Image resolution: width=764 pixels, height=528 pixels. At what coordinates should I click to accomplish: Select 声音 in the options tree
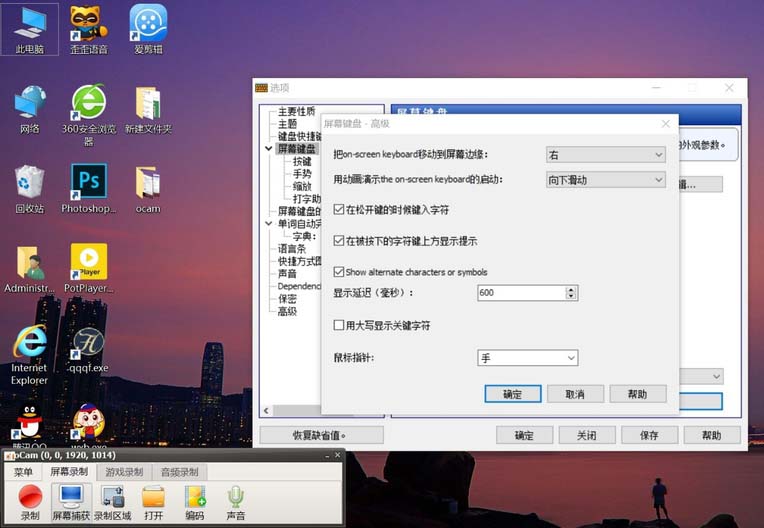tap(287, 274)
